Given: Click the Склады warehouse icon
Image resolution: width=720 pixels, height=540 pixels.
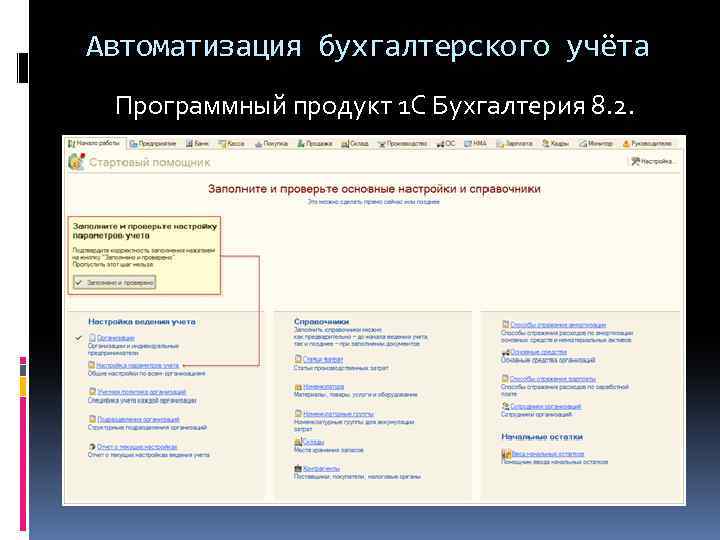Looking at the screenshot, I should 298,441.
